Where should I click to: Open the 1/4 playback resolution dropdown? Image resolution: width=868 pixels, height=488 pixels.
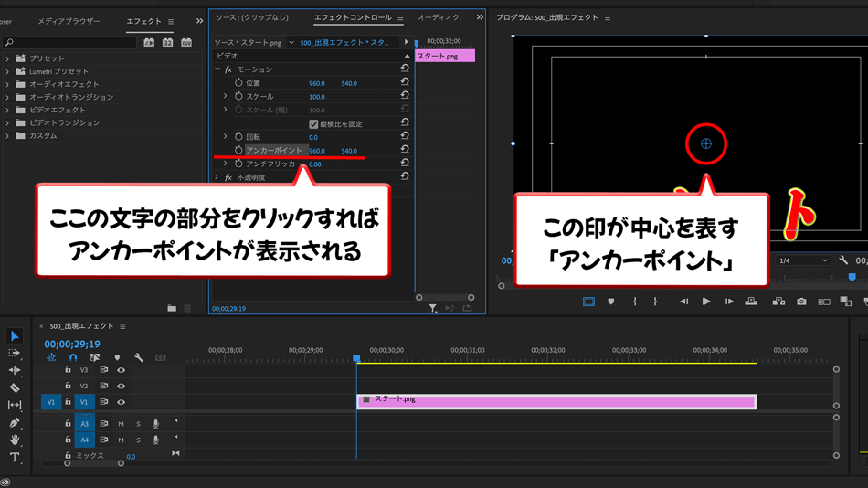point(802,260)
